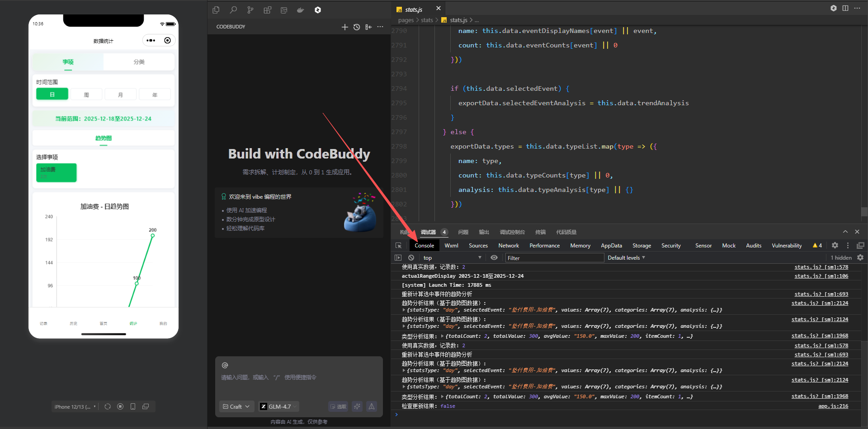Click the element inspector picker icon
Screen dimensions: 868x429
click(398, 246)
